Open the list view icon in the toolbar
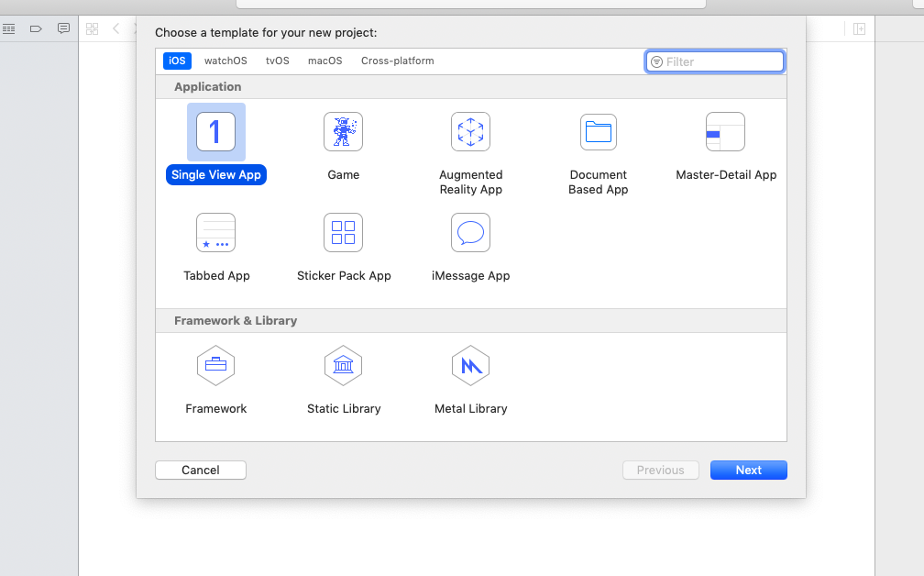The width and height of the screenshot is (924, 576). (8, 28)
